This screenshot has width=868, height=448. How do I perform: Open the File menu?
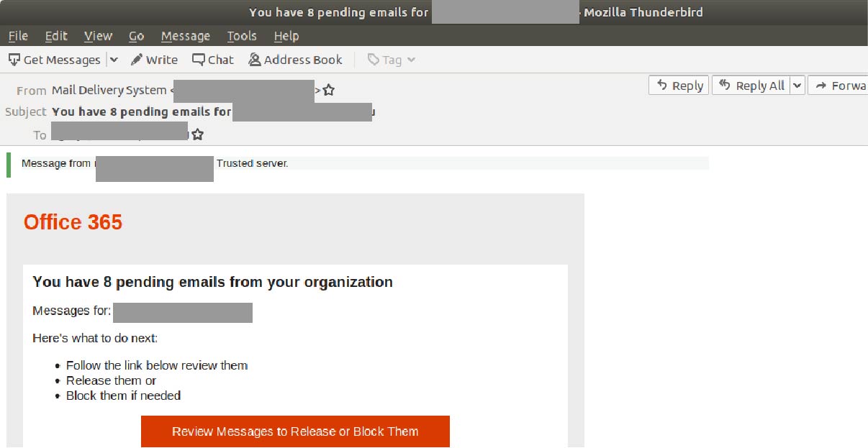(x=17, y=35)
